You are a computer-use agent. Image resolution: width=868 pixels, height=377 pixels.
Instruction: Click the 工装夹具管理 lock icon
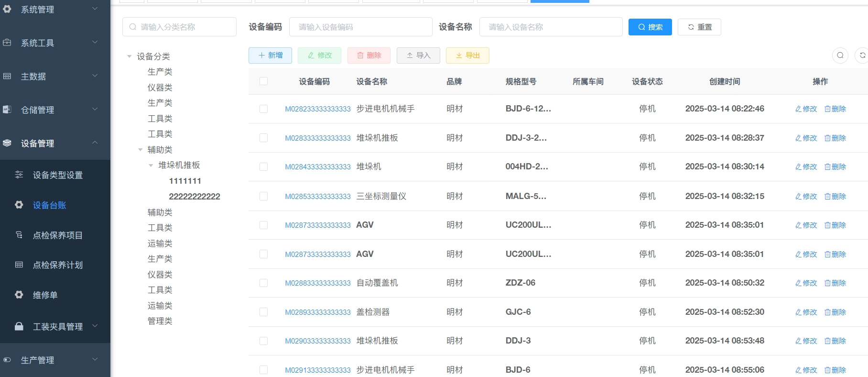point(19,326)
